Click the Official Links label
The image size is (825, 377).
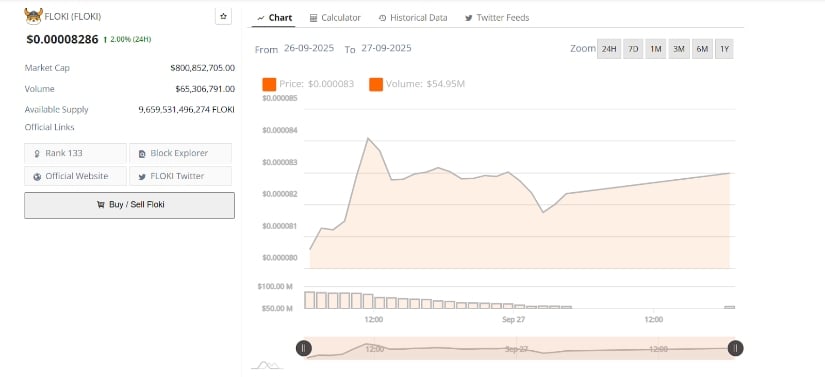coord(49,127)
